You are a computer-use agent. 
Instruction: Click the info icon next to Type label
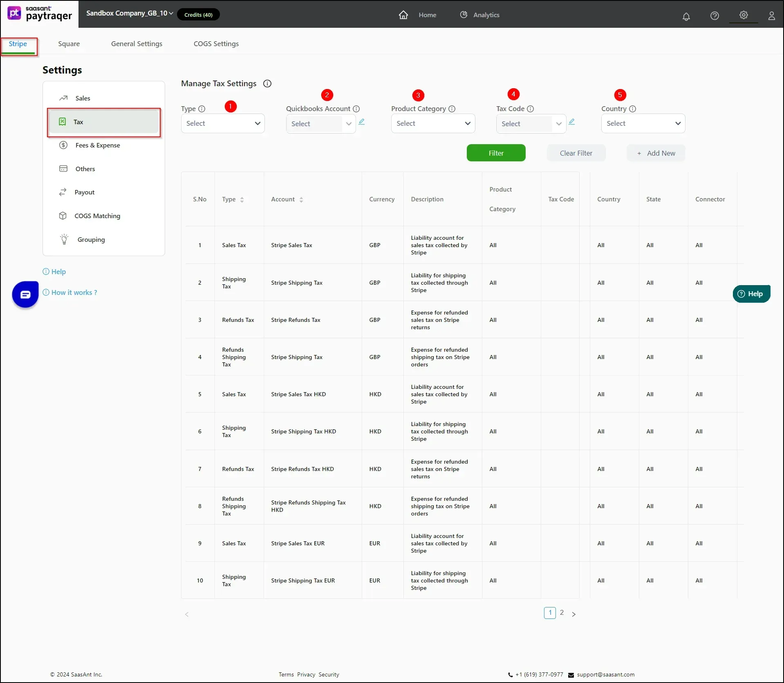coord(202,109)
